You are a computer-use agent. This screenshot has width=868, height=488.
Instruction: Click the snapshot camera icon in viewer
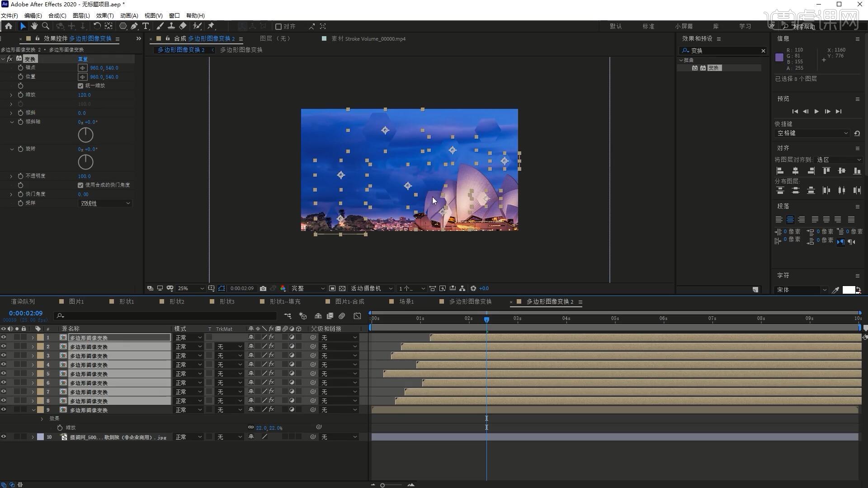click(x=263, y=288)
